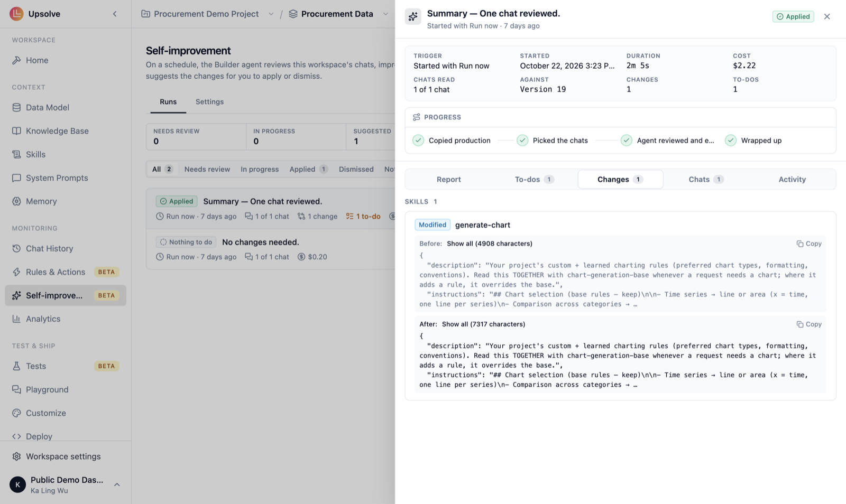Open the Settings tab of Self-improvement

(209, 102)
